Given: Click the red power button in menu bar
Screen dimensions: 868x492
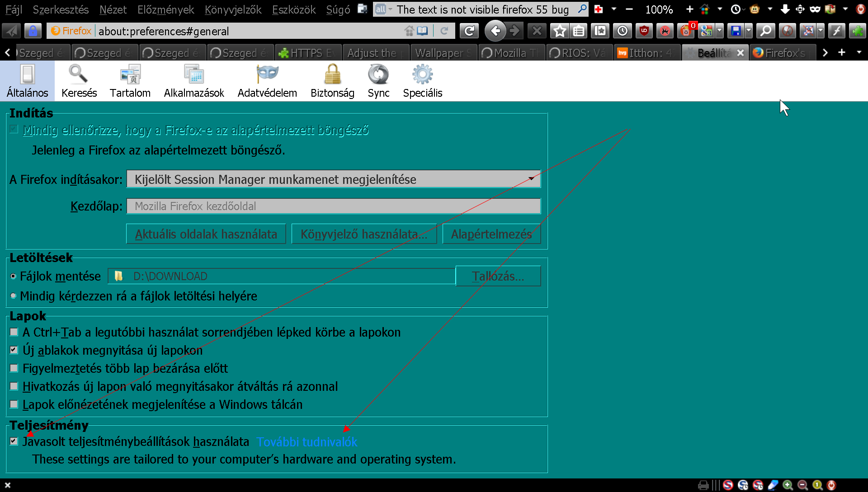Looking at the screenshot, I should (x=860, y=9).
